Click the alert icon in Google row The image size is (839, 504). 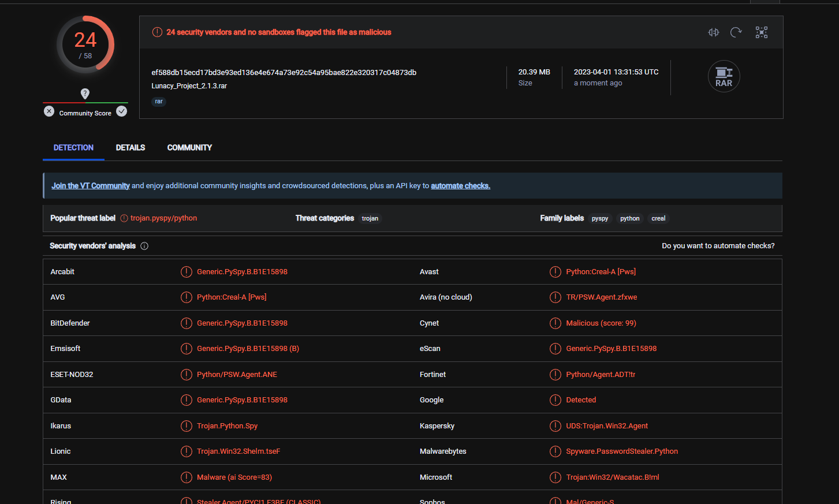pyautogui.click(x=555, y=400)
